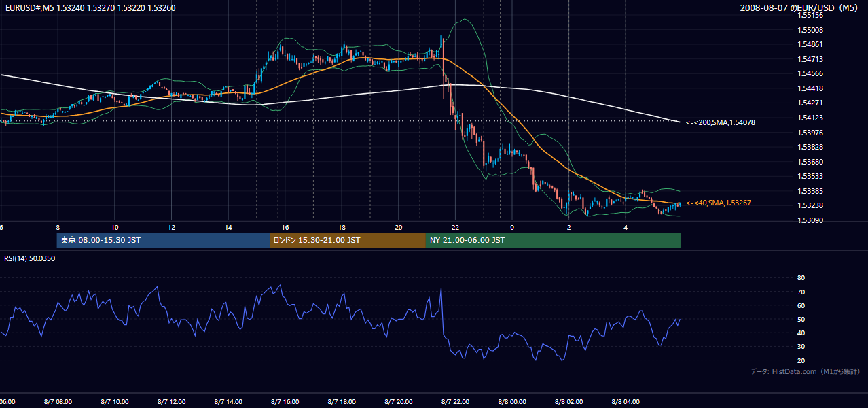
Task: Click price axis label 1.55156
Action: click(810, 15)
